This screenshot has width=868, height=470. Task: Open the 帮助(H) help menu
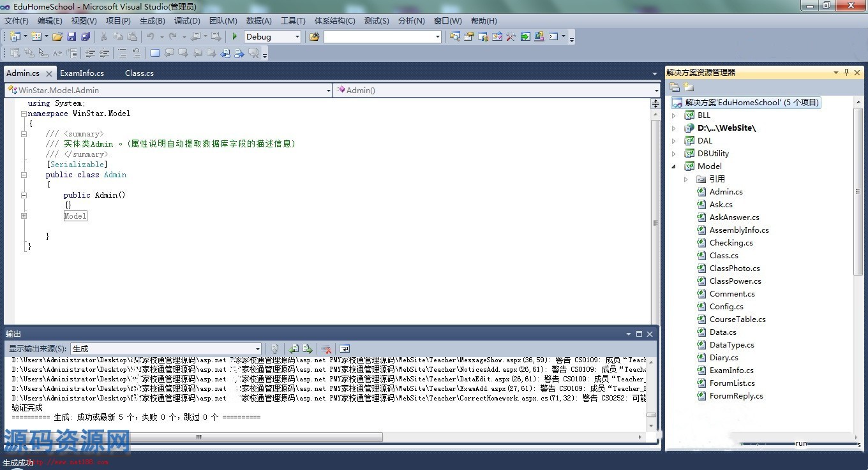click(484, 20)
